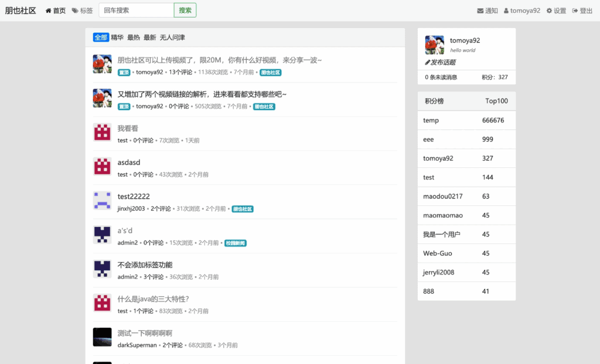
Task: Click the 朋也社区 site logo text
Action: coord(21,11)
